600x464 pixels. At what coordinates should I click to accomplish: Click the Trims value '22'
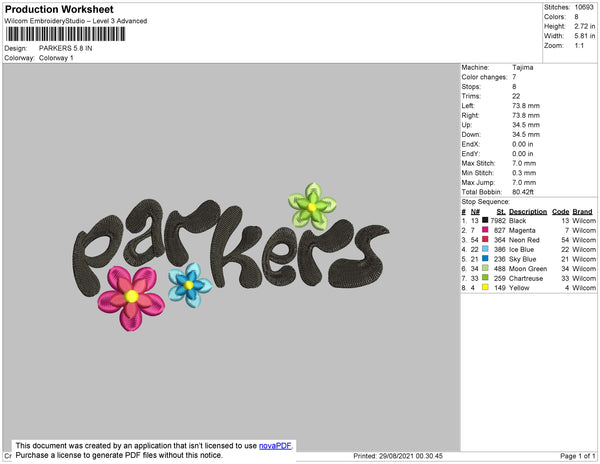pos(516,96)
